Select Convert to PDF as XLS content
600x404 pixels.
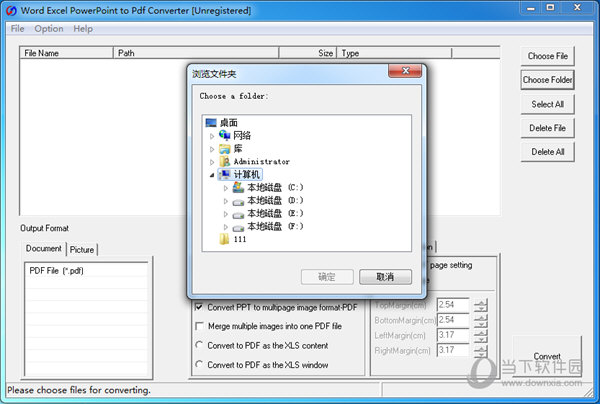pyautogui.click(x=199, y=345)
